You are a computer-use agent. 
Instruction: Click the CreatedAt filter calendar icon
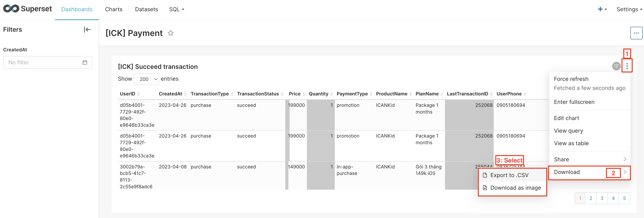pos(85,62)
